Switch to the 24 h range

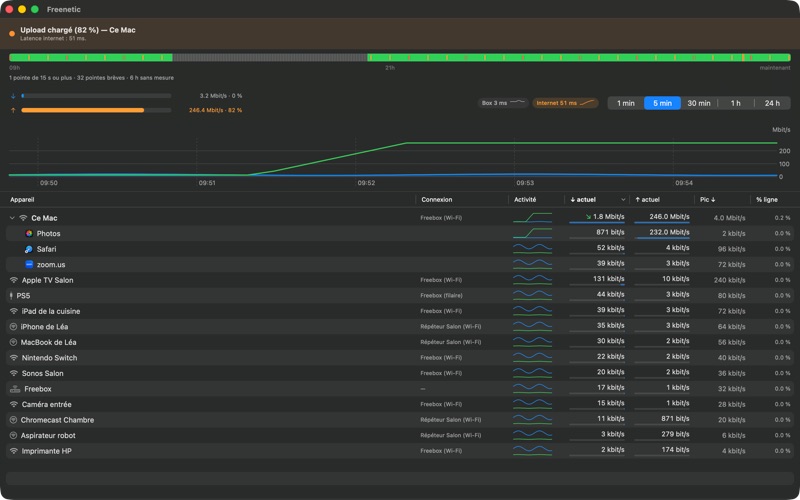point(772,103)
